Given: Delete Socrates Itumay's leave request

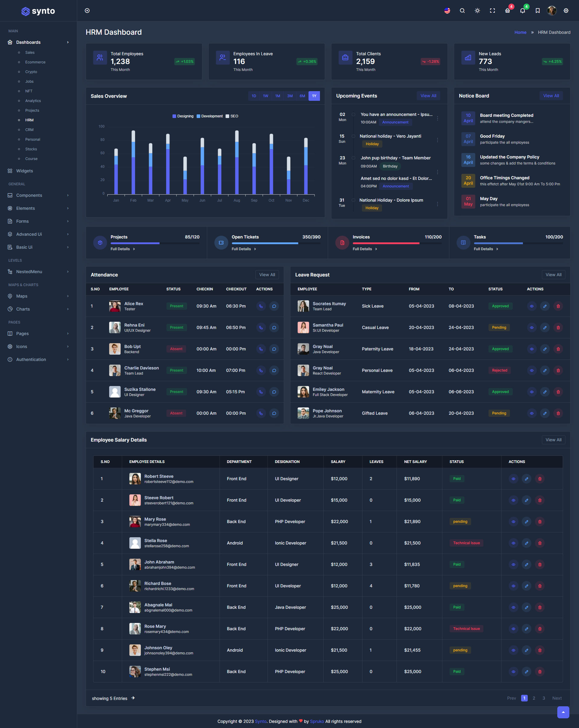Looking at the screenshot, I should click(558, 306).
